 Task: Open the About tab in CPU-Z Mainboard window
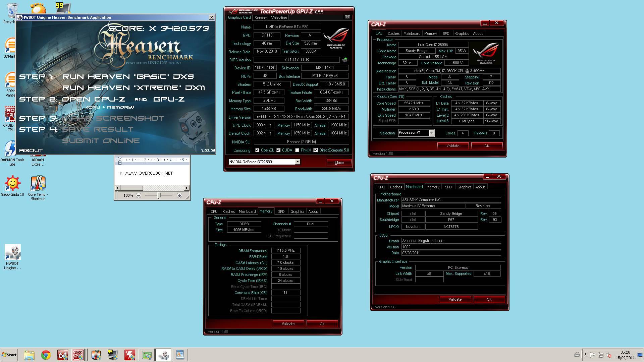pos(480,187)
